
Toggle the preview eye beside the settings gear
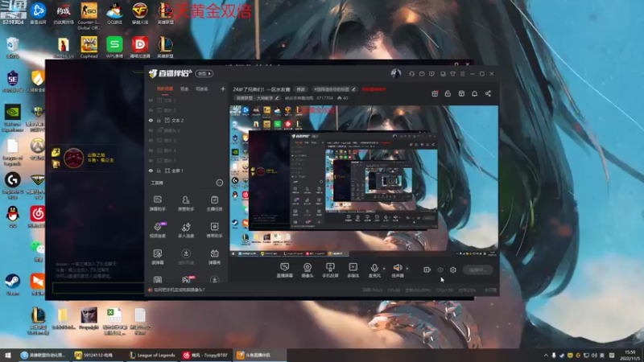pos(440,270)
